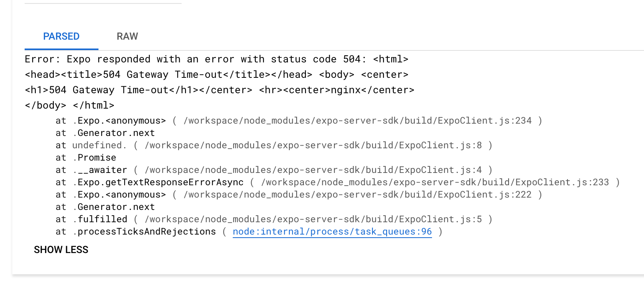Click the '.__awaiter' stack frame
The image size is (644, 285).
point(274,170)
